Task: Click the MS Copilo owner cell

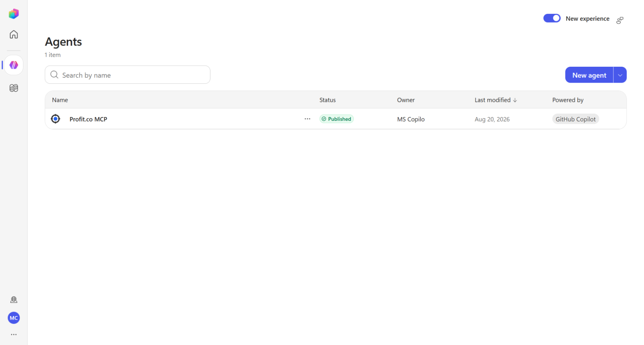Action: tap(411, 119)
